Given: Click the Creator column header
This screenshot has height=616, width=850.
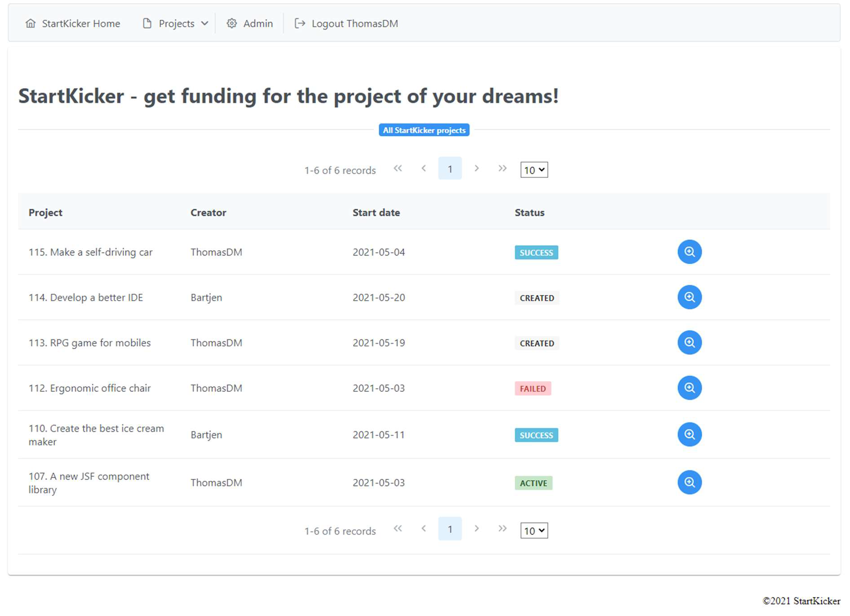Looking at the screenshot, I should pos(208,213).
